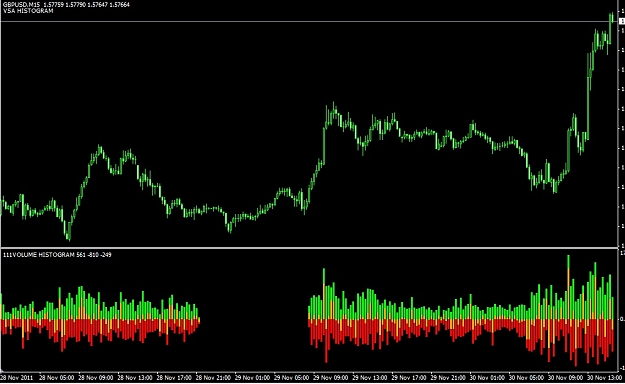625x384 pixels.
Task: Click the 111VOLUME HISTOGRAM indicator label
Action: point(57,254)
